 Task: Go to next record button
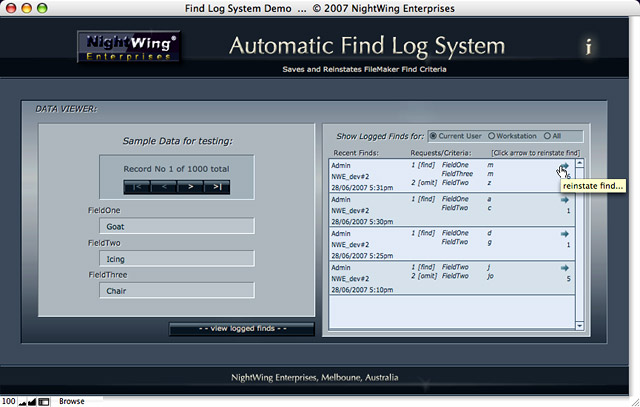click(190, 187)
